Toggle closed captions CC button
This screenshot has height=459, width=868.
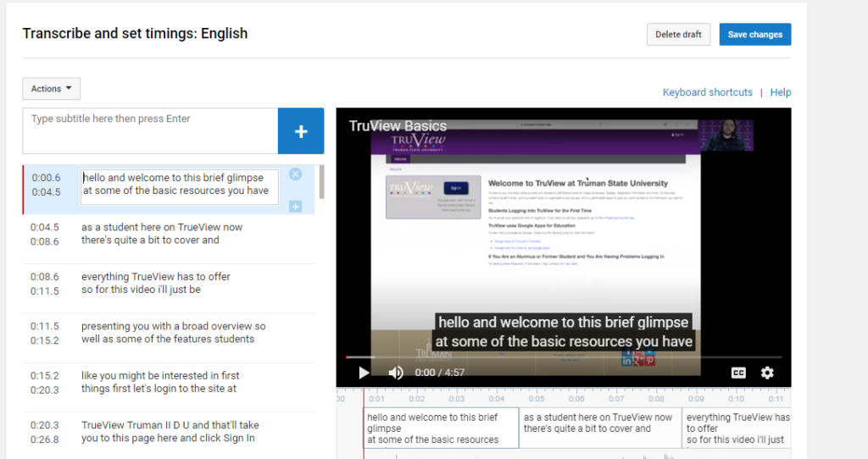[738, 373]
